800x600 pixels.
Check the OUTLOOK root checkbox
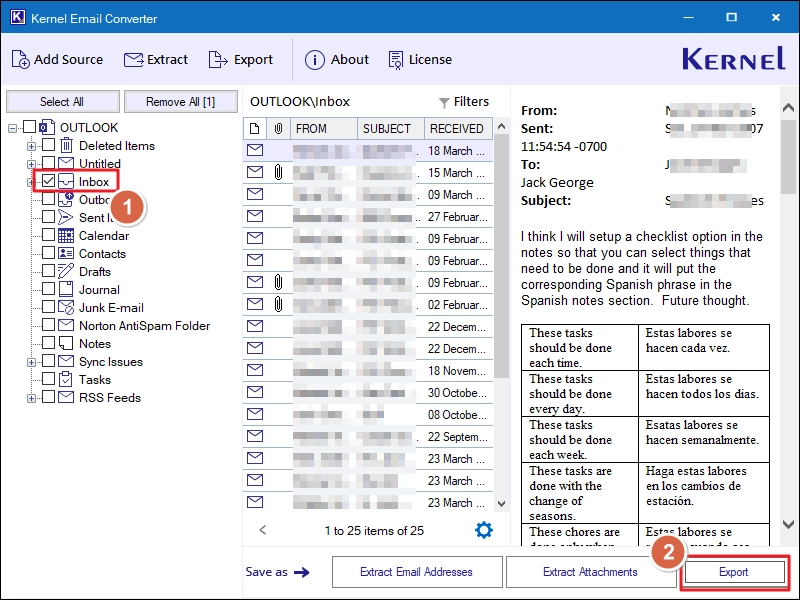30,127
